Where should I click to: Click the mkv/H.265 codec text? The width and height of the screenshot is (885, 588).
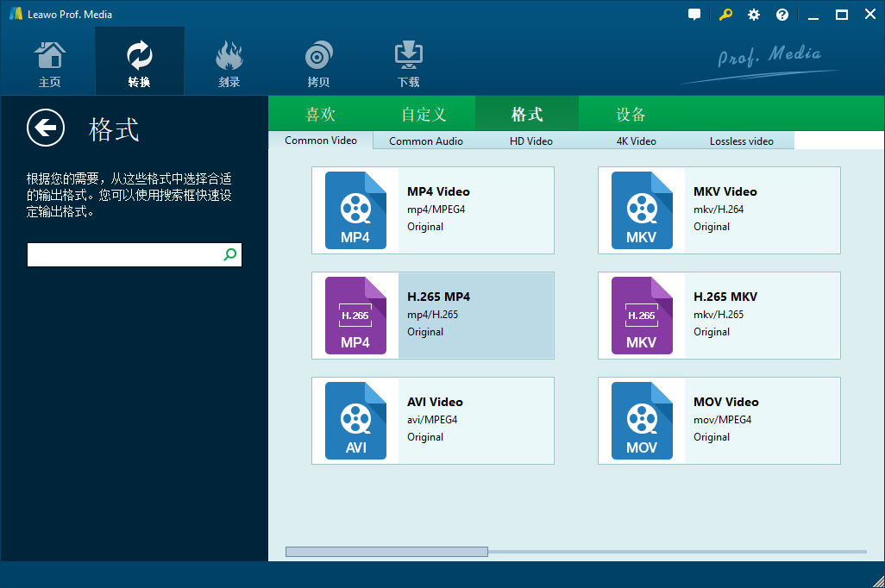coord(719,315)
